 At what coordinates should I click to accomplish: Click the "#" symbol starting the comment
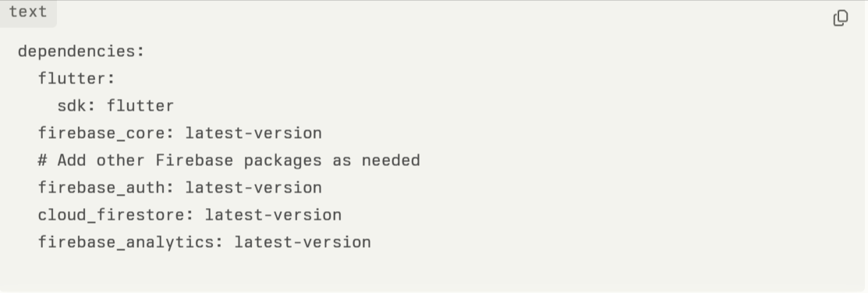coord(43,161)
